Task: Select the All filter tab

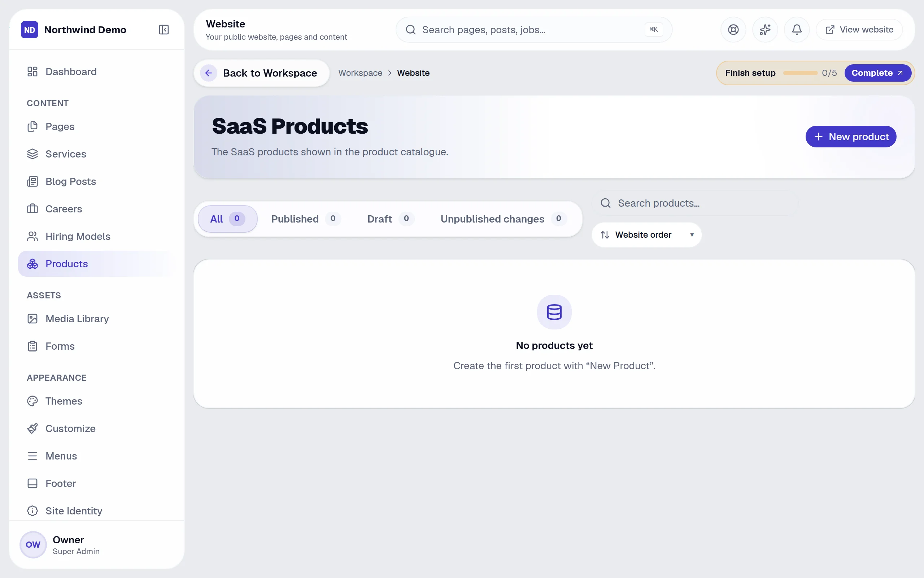Action: click(x=227, y=219)
